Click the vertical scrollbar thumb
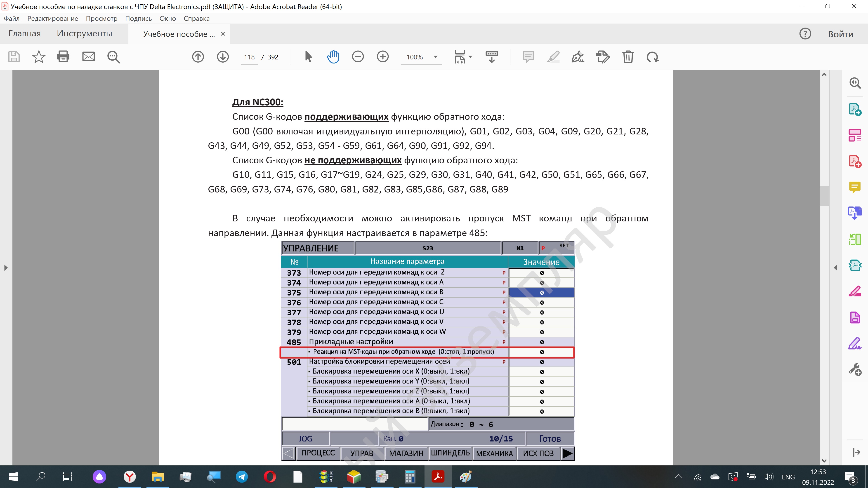 [824, 196]
